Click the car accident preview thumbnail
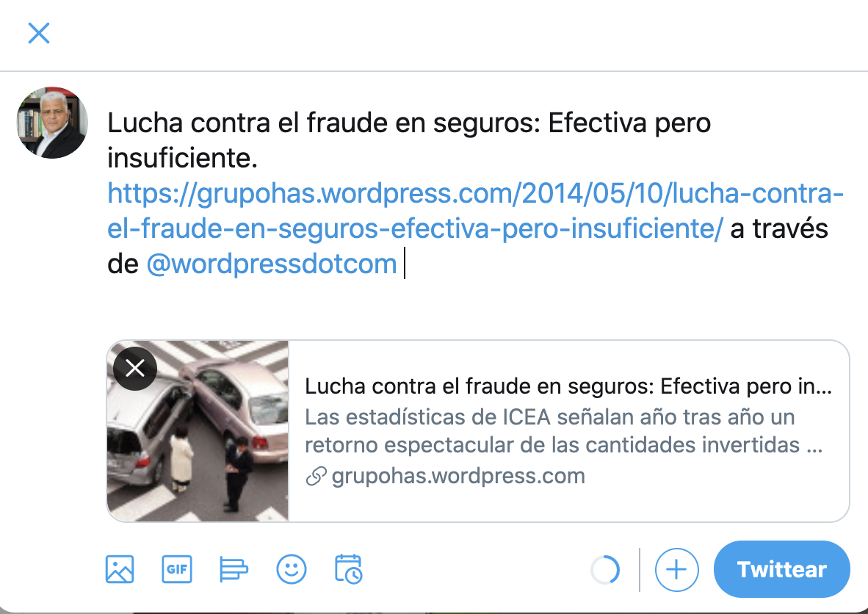 [x=198, y=431]
